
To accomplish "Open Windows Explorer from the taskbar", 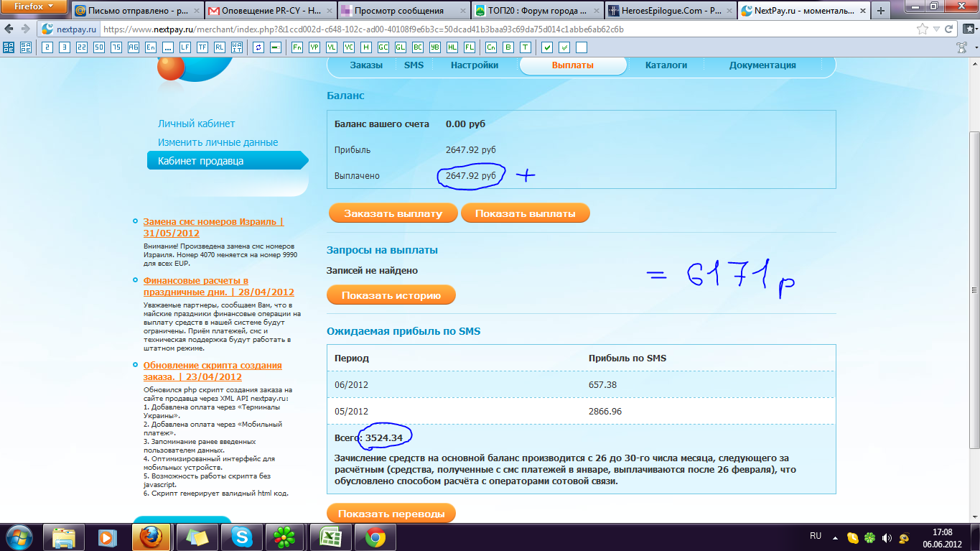I will coord(65,537).
